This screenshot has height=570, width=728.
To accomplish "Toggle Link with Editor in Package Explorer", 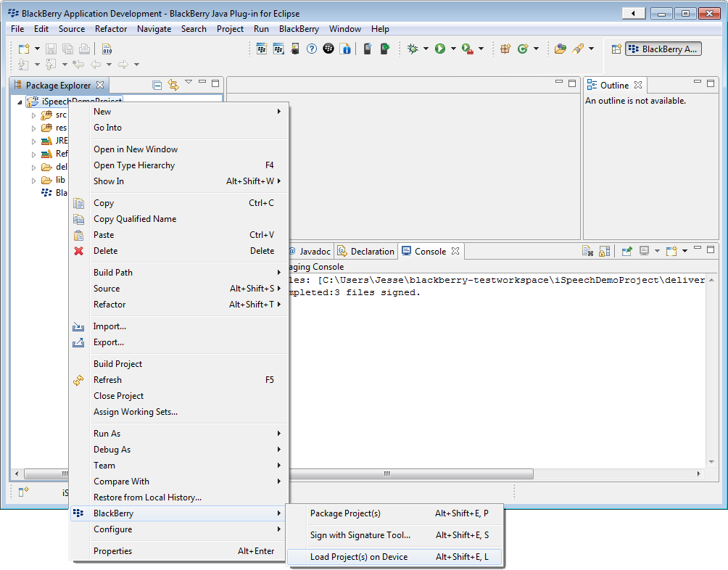I will [x=173, y=85].
